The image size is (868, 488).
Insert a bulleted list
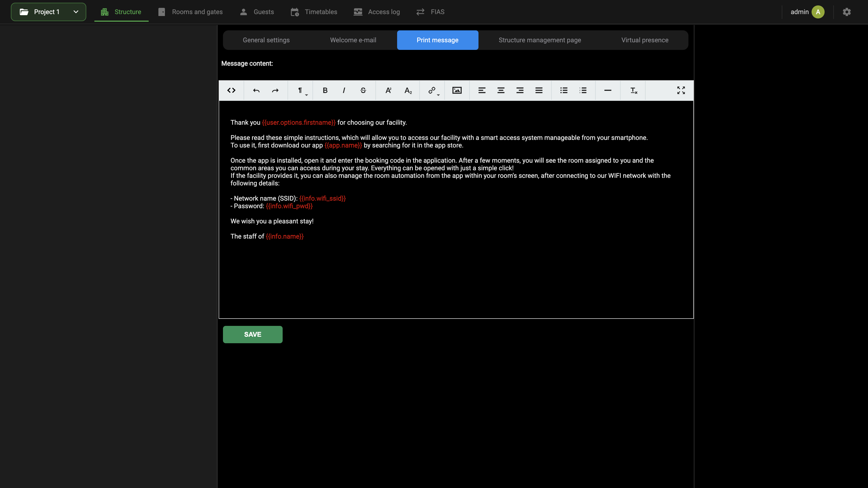click(x=564, y=90)
